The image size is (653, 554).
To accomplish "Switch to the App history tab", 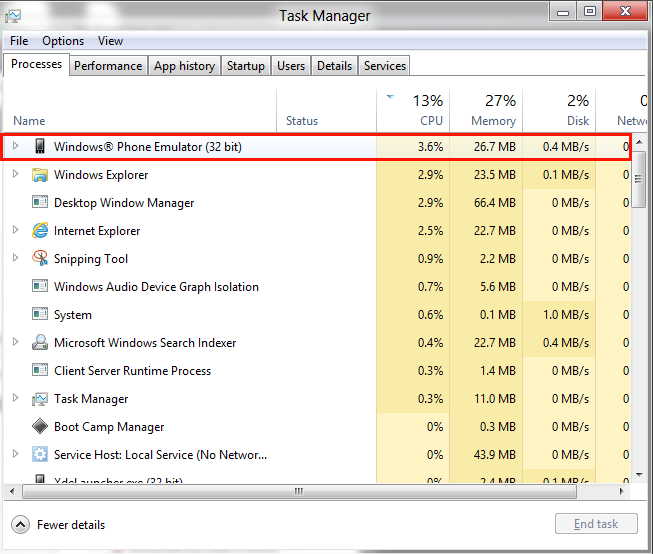I will (184, 66).
